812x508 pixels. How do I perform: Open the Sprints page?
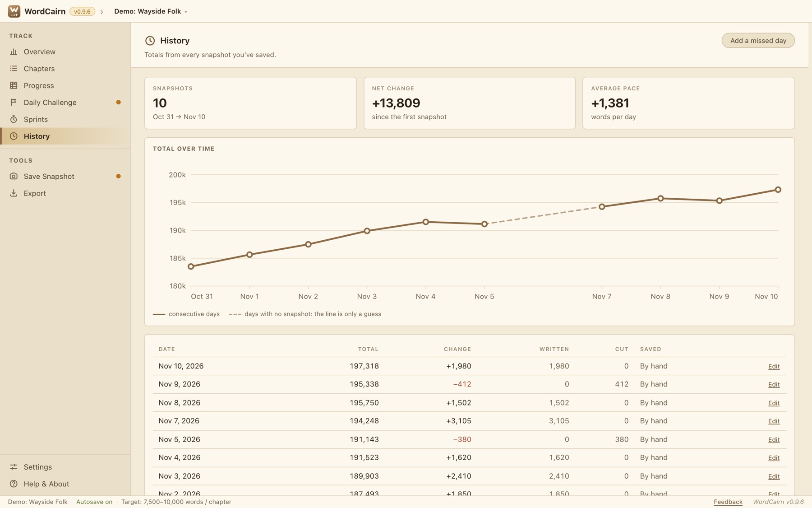tap(65, 119)
